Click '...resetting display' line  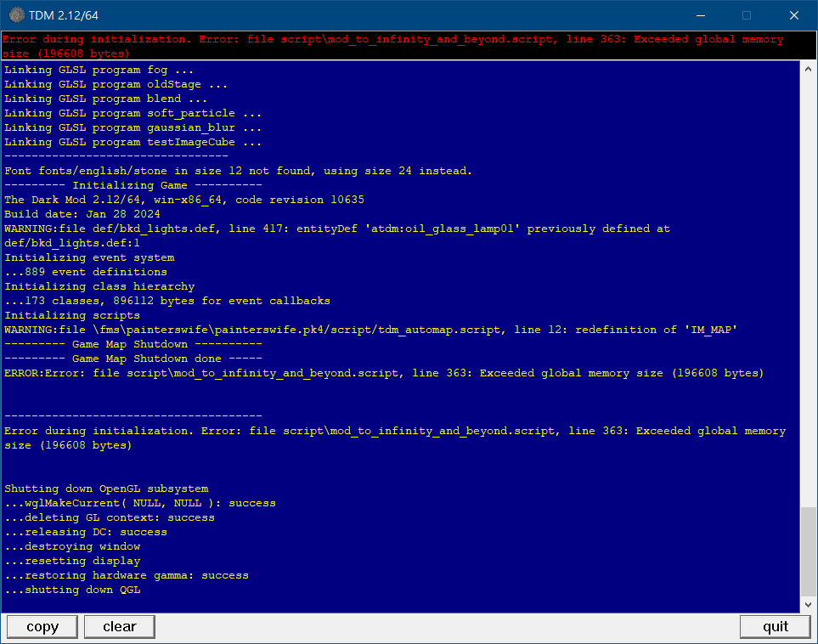click(x=72, y=561)
